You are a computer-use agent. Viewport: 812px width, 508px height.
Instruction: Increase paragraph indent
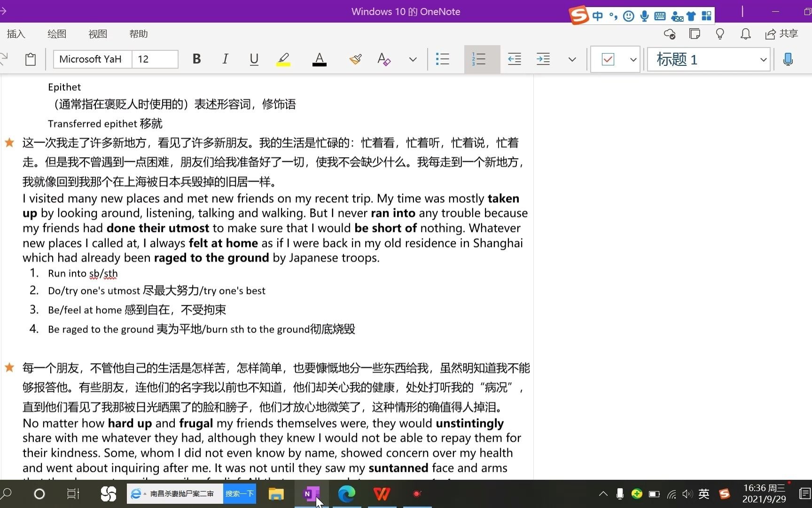click(543, 59)
